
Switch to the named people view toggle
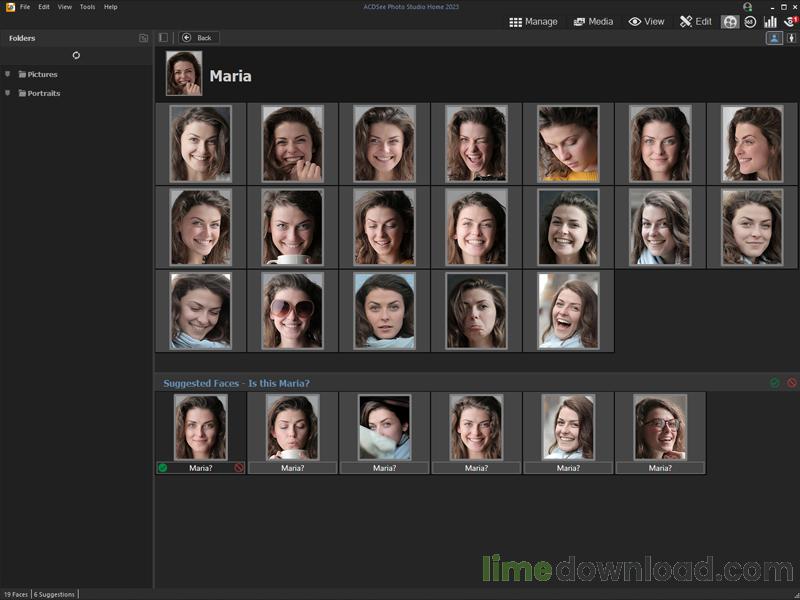(774, 38)
